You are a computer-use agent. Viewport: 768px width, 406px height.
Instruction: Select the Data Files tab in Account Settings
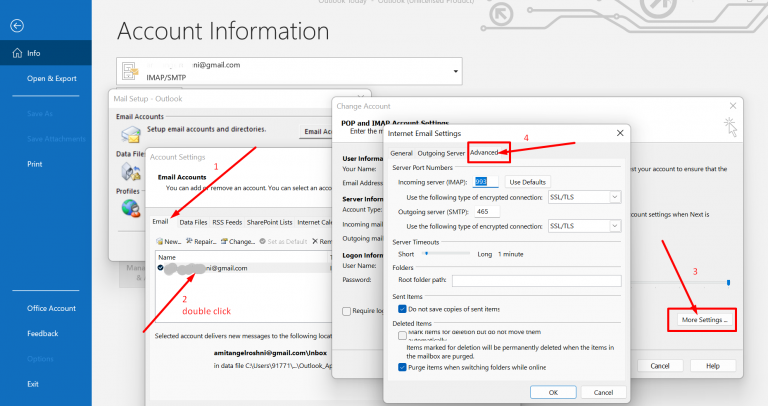193,222
